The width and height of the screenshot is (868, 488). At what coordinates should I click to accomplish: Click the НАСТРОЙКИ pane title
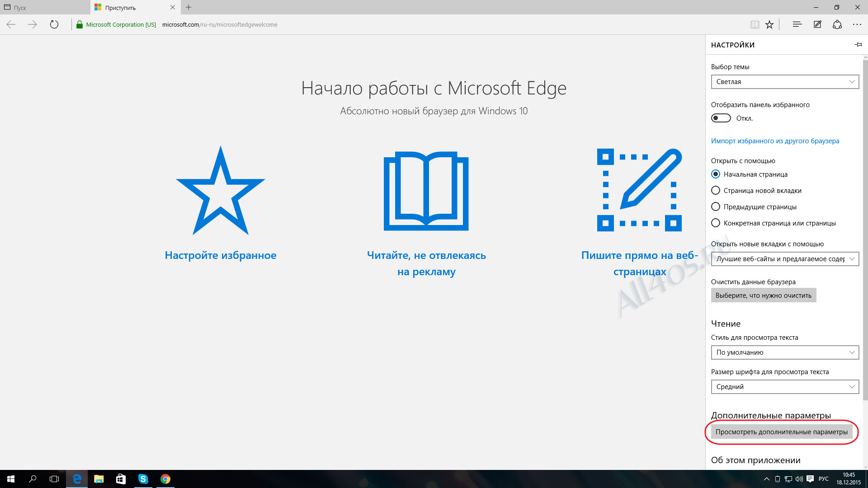coord(733,45)
